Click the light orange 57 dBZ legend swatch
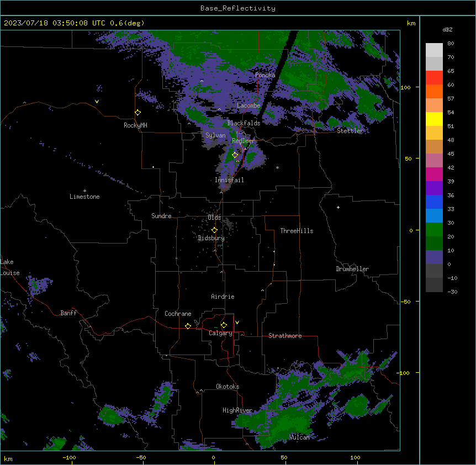This screenshot has height=465, width=476. tap(434, 105)
